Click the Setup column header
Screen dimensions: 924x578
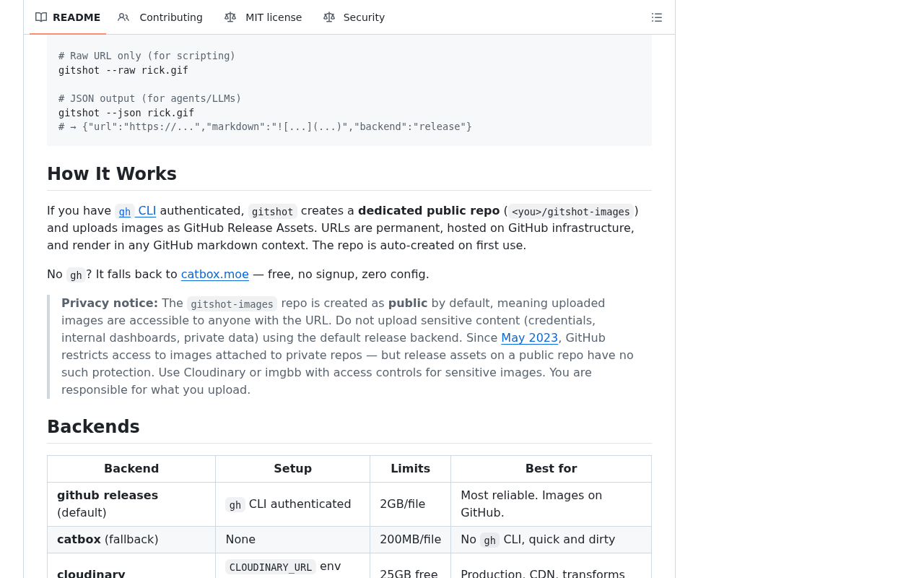click(293, 469)
